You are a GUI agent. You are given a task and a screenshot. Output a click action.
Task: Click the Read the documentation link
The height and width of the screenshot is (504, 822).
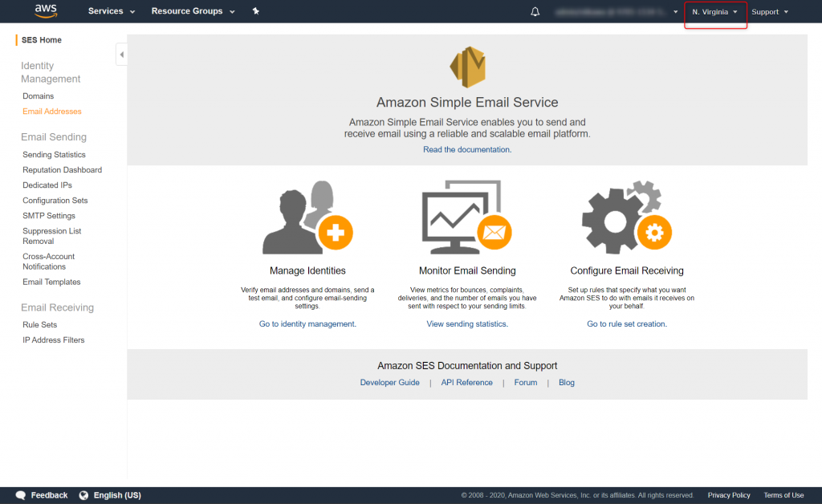click(x=467, y=149)
